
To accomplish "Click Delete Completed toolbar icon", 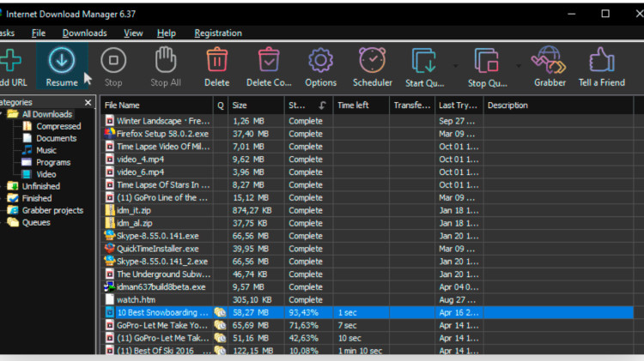I will [x=269, y=60].
